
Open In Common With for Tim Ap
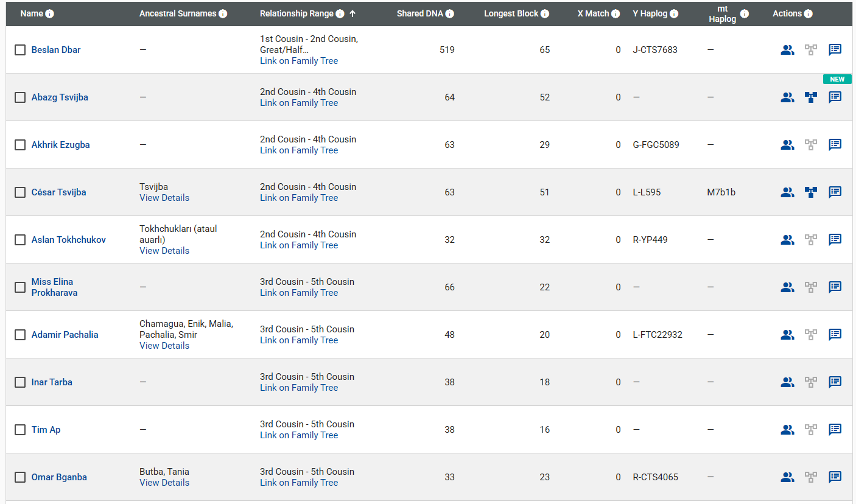tap(788, 430)
